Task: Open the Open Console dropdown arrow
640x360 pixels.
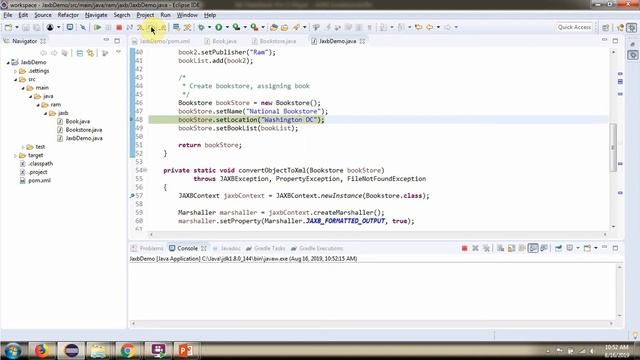Action: pyautogui.click(x=596, y=248)
